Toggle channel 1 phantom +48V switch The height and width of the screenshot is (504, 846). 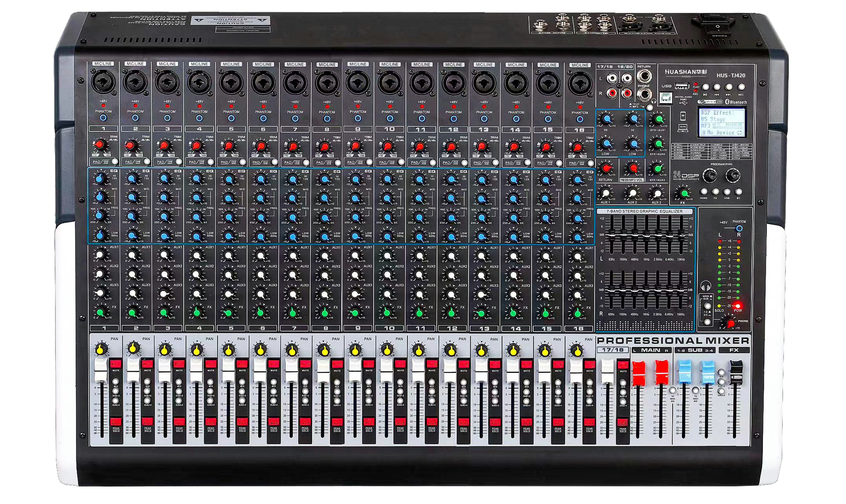103,118
